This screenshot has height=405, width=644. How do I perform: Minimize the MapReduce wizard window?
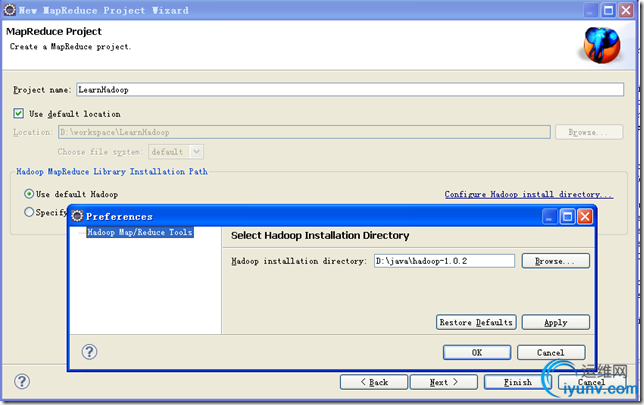point(590,10)
